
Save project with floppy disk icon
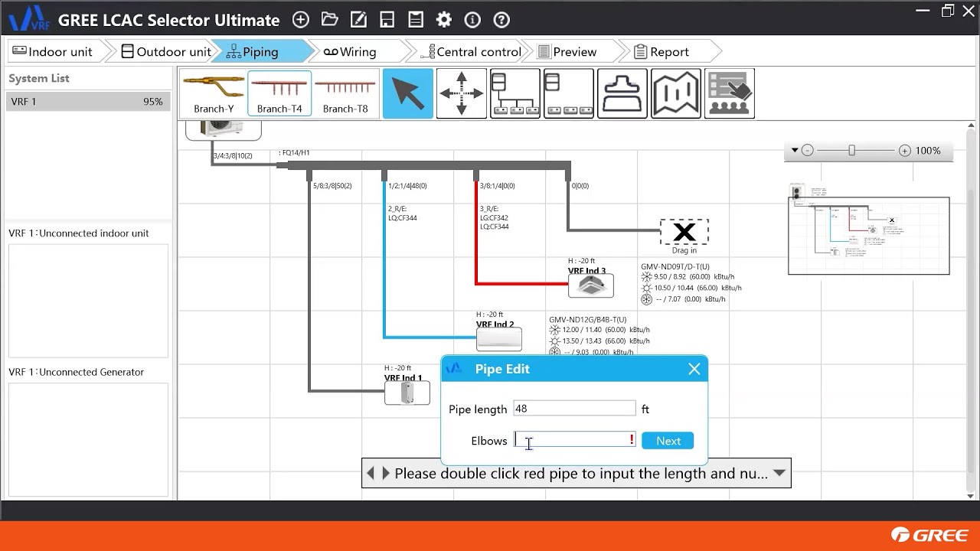(x=387, y=20)
